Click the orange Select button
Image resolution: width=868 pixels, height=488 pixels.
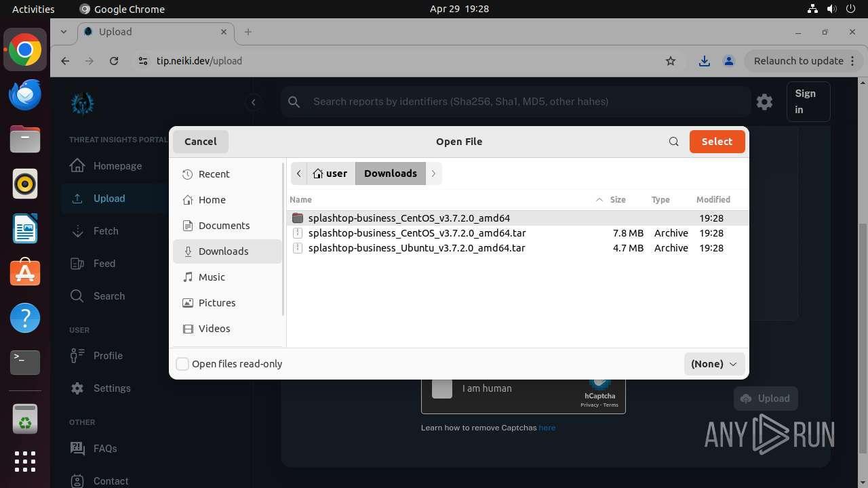(x=717, y=142)
